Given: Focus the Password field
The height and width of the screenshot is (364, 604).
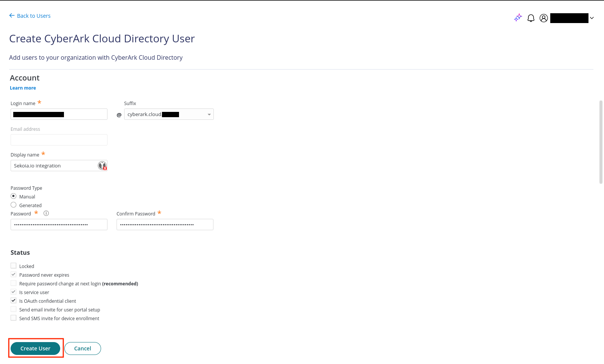Looking at the screenshot, I should 59,225.
